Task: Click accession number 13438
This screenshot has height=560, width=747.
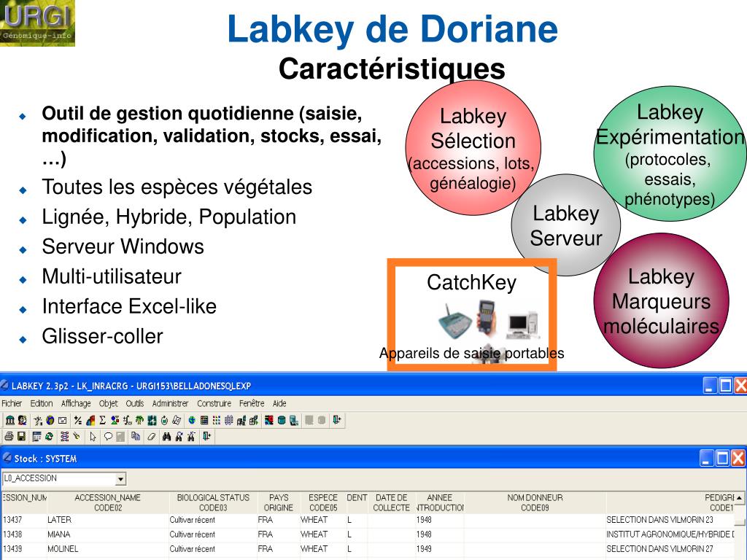Action: [12, 534]
